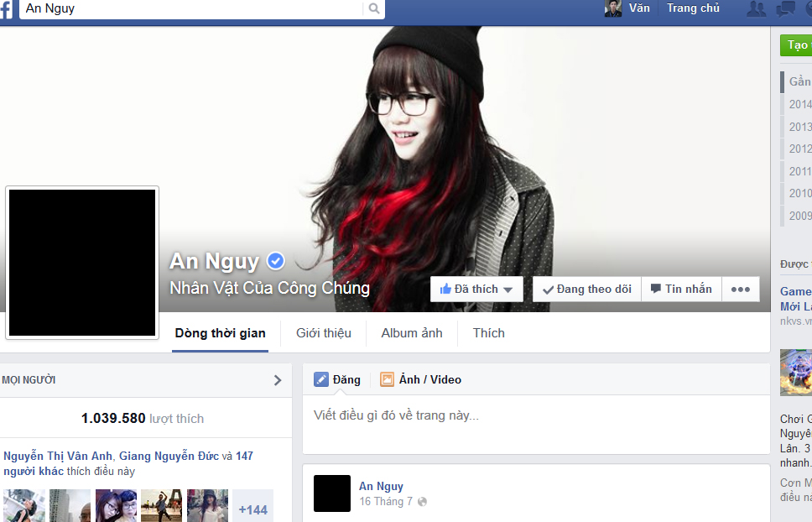Click the verified badge beside An Nguy
This screenshot has height=522, width=812.
click(275, 260)
